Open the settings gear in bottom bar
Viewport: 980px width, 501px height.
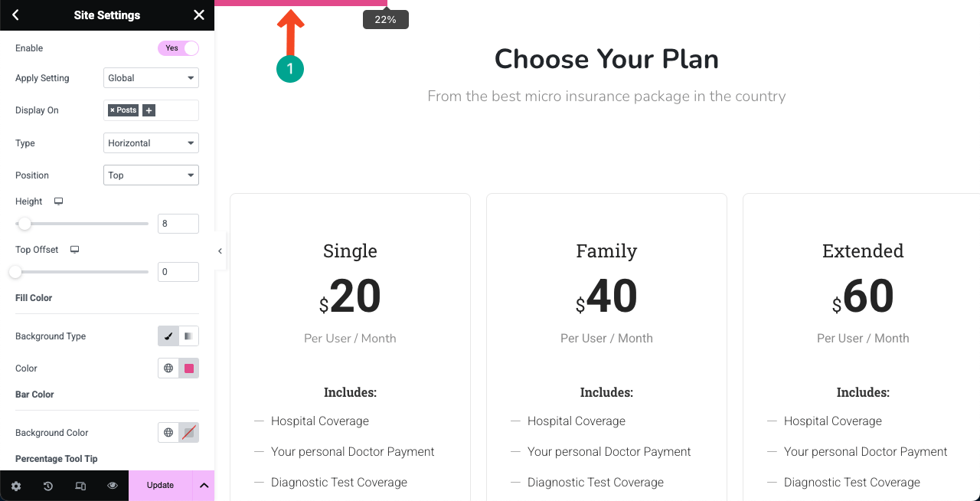click(16, 486)
